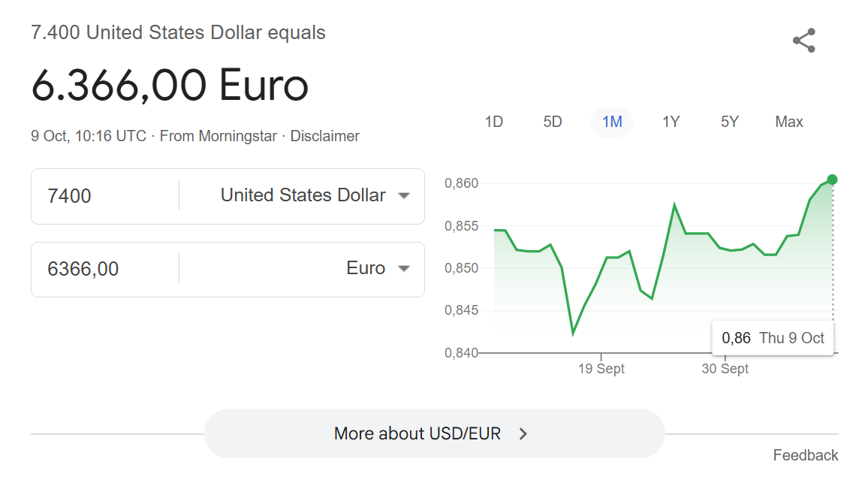Click the chevron arrow beside USD/EUR
The width and height of the screenshot is (868, 489).
[x=523, y=433]
